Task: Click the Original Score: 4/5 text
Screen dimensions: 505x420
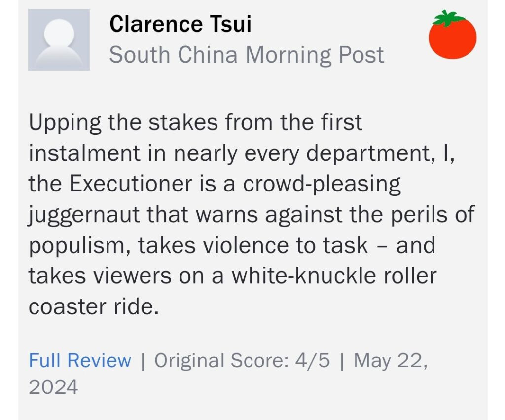Action: point(242,361)
